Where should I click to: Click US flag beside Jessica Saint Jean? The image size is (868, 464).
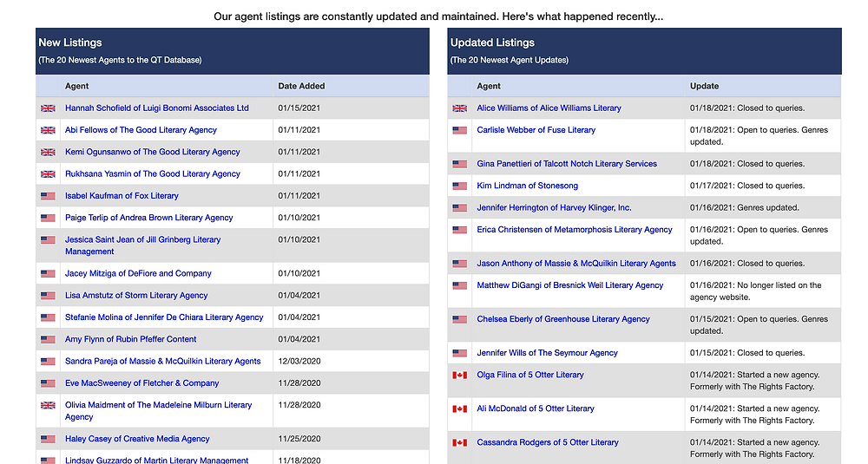(48, 240)
